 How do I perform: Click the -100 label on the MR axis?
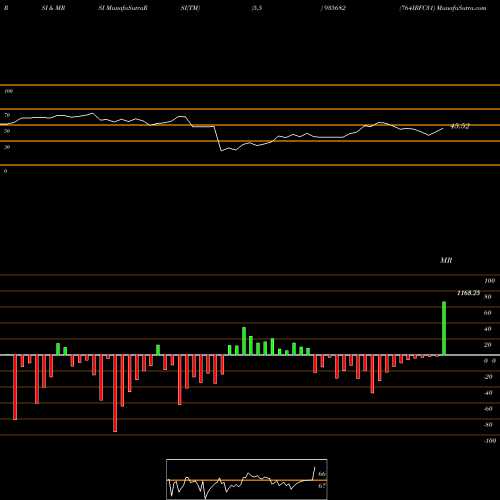coord(490,441)
